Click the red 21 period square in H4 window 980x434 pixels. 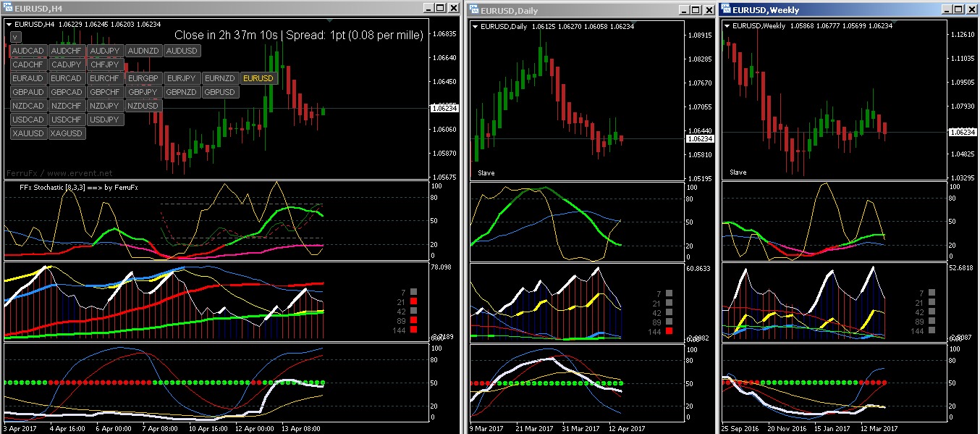click(413, 301)
